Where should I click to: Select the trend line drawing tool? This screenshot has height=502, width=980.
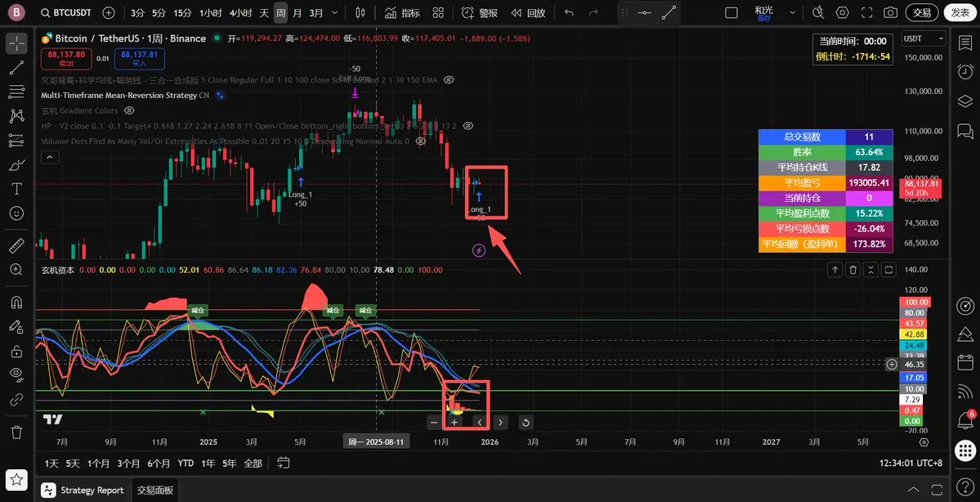(17, 68)
